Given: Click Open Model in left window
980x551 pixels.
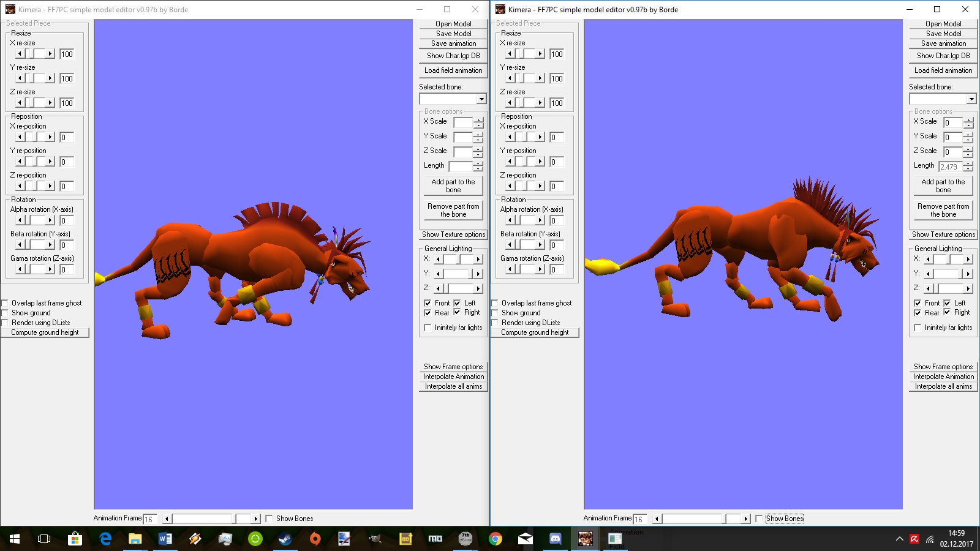Looking at the screenshot, I should click(x=453, y=24).
